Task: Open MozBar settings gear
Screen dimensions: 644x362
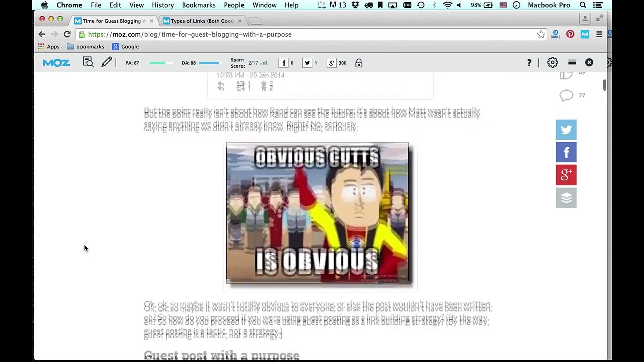Action: point(552,62)
